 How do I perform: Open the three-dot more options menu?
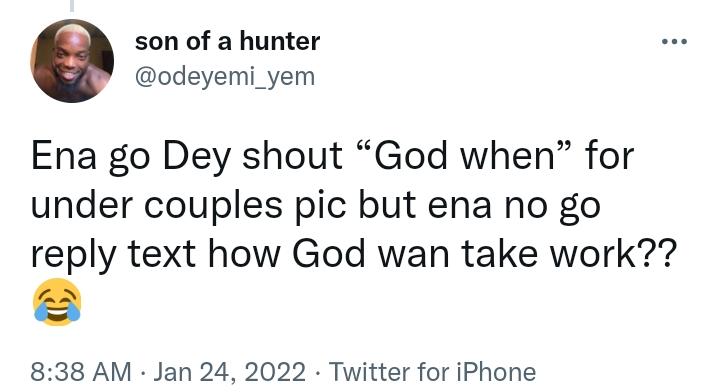pyautogui.click(x=675, y=42)
